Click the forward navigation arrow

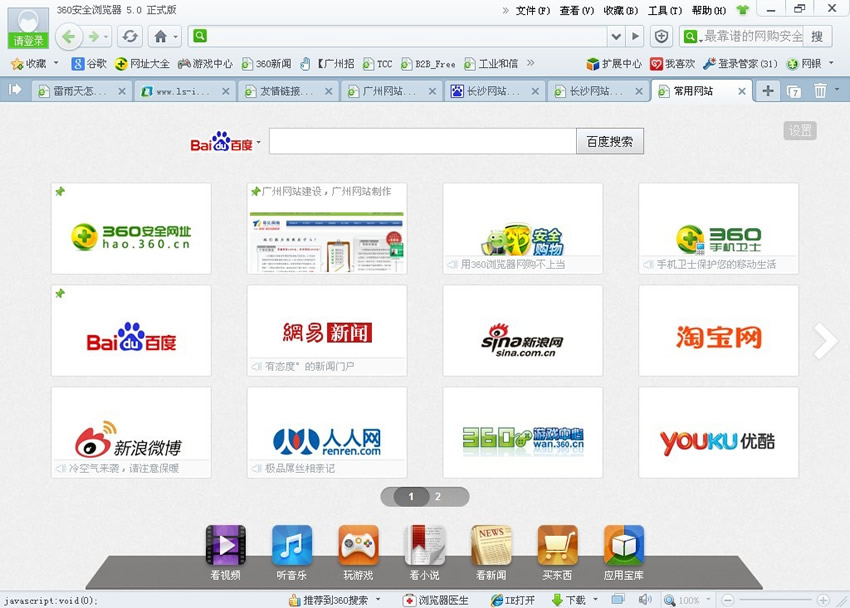tap(94, 37)
